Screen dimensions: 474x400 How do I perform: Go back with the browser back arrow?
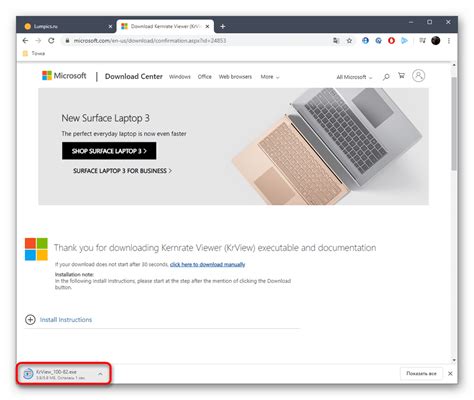coord(25,40)
